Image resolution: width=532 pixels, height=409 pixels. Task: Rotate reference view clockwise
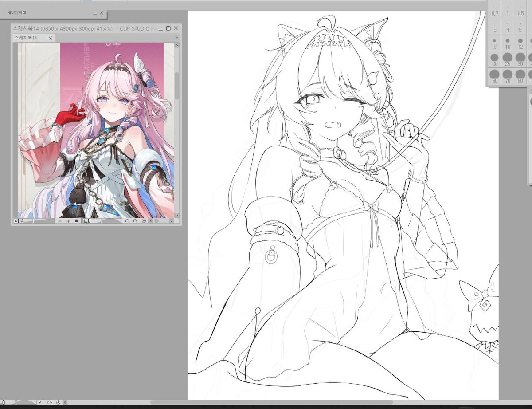[135, 221]
